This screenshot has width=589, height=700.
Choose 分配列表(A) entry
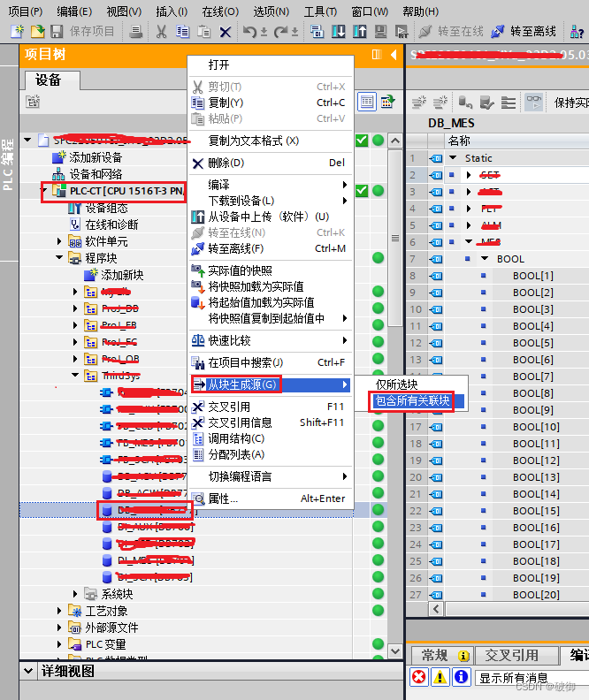(271, 454)
